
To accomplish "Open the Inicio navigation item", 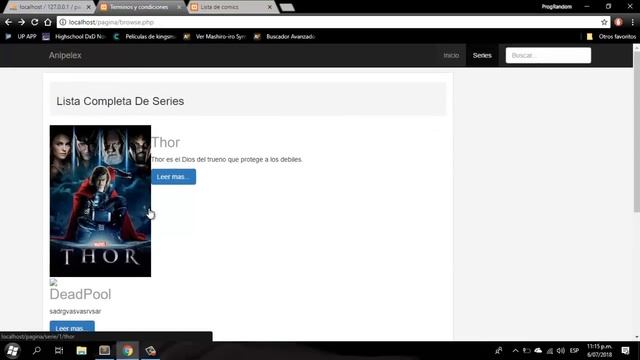I will [451, 56].
